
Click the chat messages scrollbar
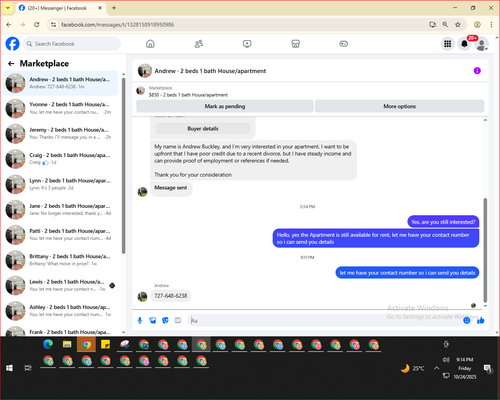point(485,250)
